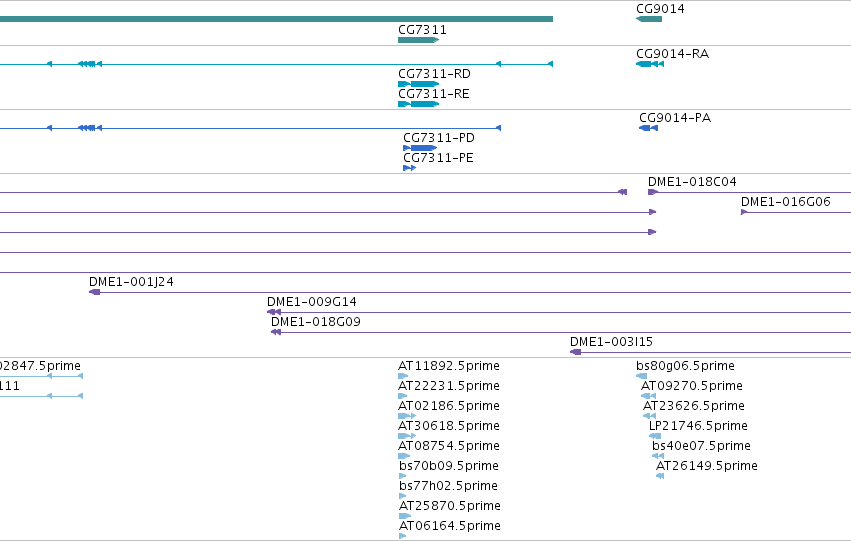The image size is (851, 541).
Task: Select the CG7311-PD coding glyph
Action: (x=420, y=148)
